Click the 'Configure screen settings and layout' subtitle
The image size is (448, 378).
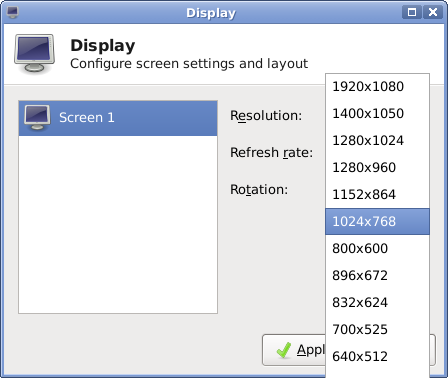(x=189, y=63)
